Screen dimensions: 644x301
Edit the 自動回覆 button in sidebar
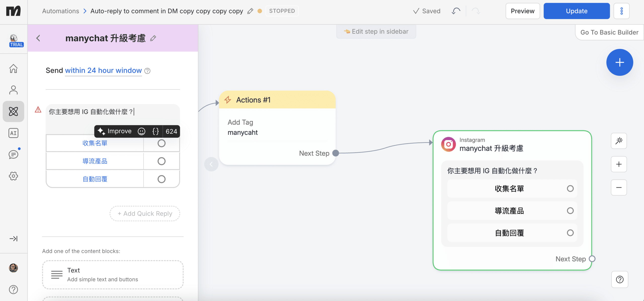click(95, 179)
